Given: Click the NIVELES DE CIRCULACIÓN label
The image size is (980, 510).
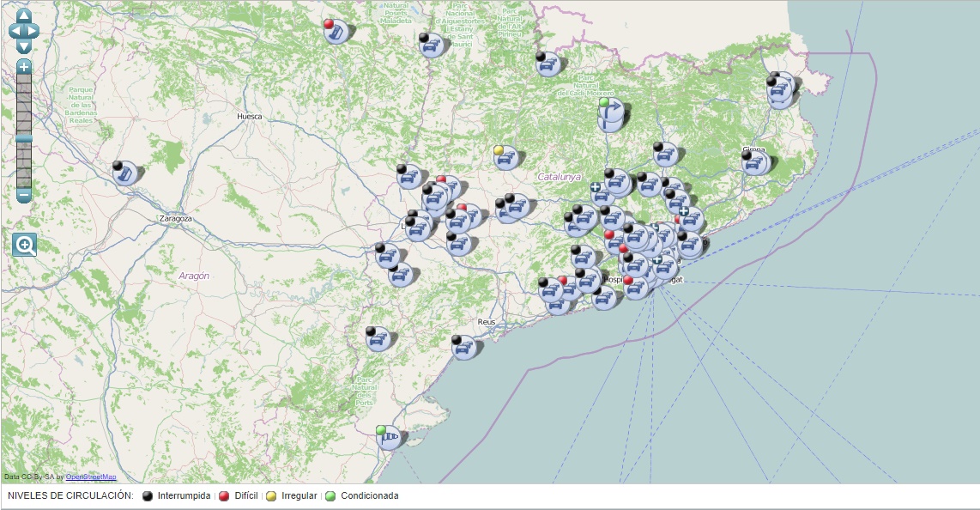Looking at the screenshot, I should [70, 495].
